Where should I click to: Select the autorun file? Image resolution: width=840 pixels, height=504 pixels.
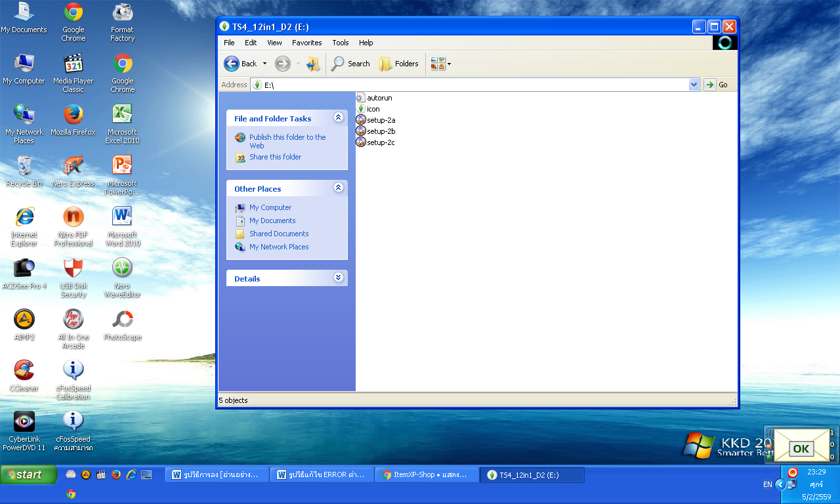379,98
